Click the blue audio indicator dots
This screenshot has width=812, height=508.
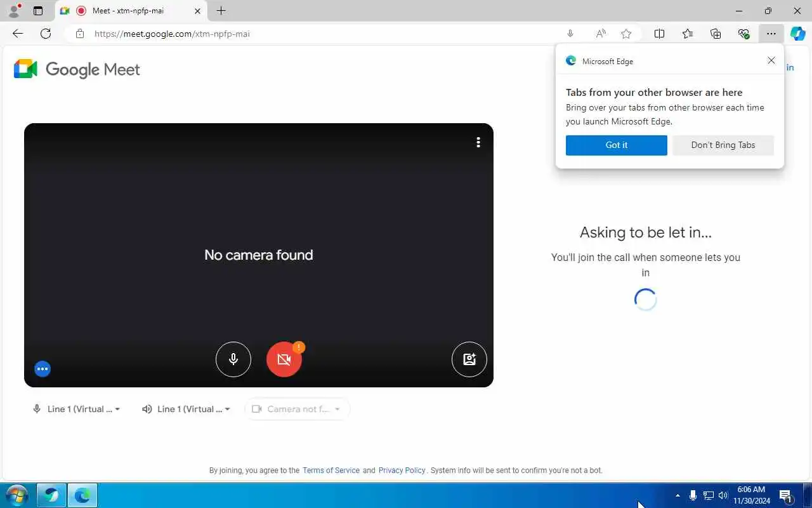click(43, 369)
